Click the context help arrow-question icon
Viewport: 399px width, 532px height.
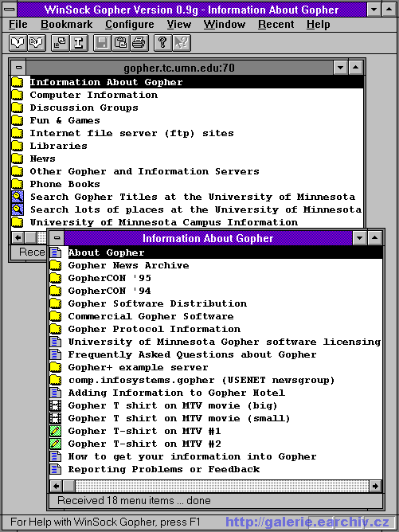point(182,43)
